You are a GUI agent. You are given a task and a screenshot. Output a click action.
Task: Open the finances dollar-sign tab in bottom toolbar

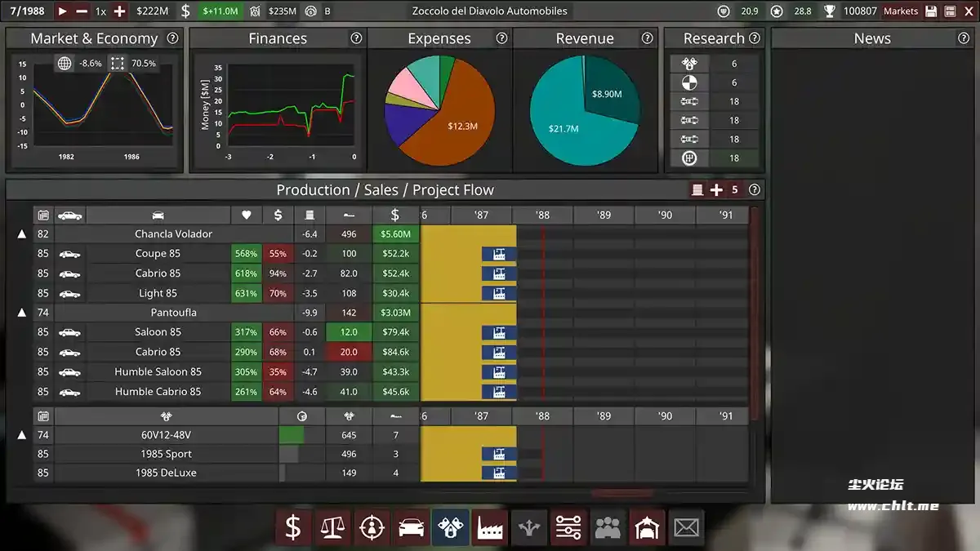[x=293, y=528]
